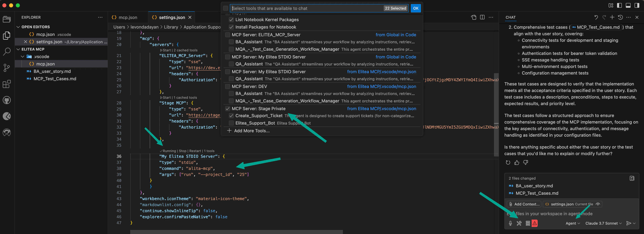The width and height of the screenshot is (644, 234).
Task: Open the Search view in activity bar
Action: [x=7, y=52]
